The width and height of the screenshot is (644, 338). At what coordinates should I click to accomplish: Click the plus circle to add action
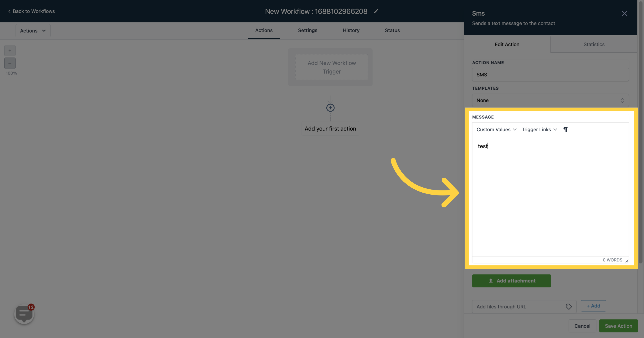coord(330,108)
